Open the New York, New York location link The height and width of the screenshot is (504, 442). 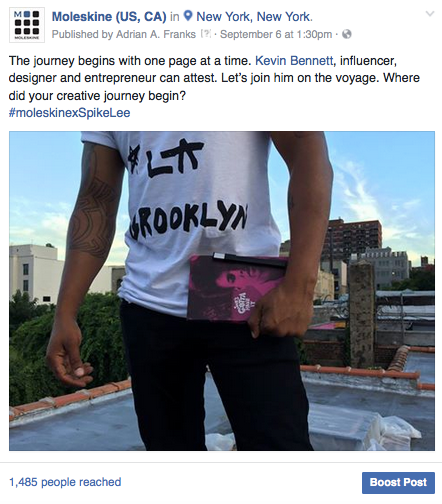(x=254, y=16)
